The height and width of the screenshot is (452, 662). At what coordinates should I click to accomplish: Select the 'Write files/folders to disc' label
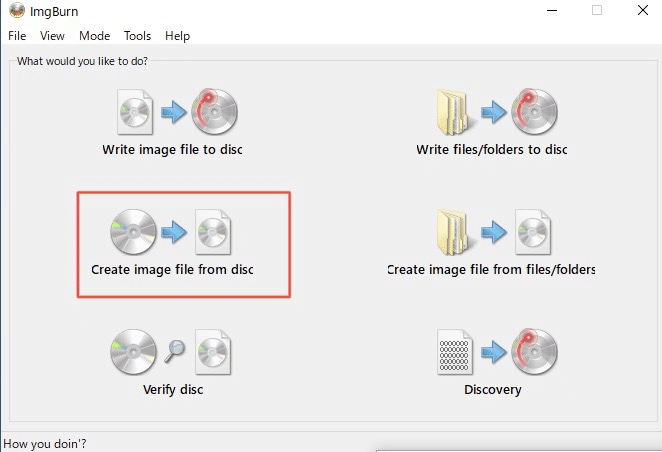(x=492, y=149)
